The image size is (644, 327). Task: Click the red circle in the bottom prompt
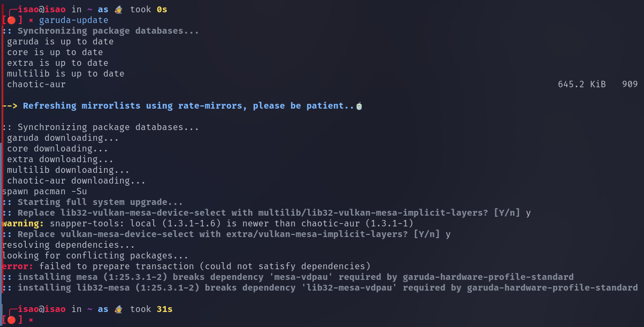[11, 320]
